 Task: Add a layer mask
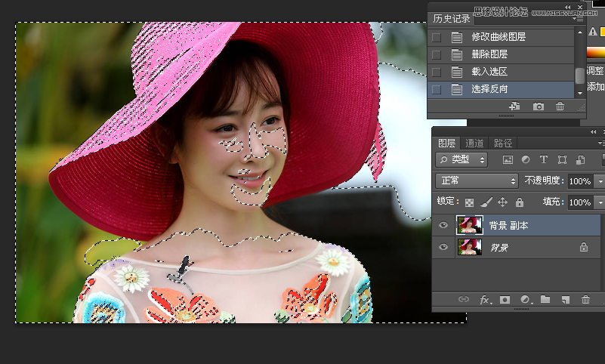505,300
